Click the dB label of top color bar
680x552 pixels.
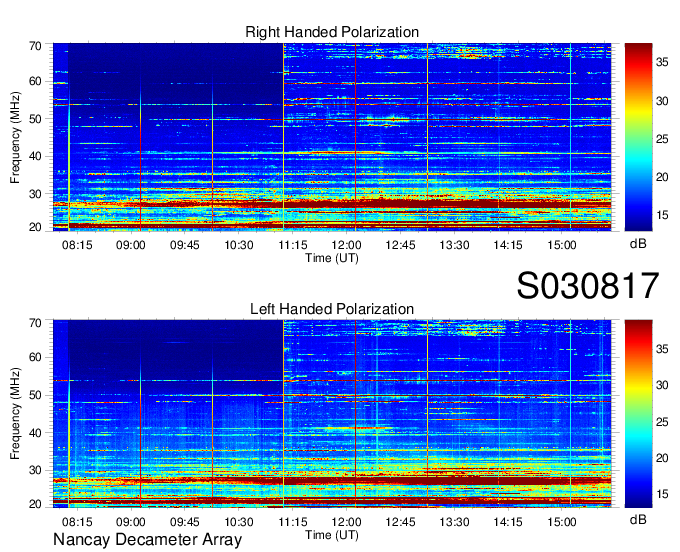638,244
